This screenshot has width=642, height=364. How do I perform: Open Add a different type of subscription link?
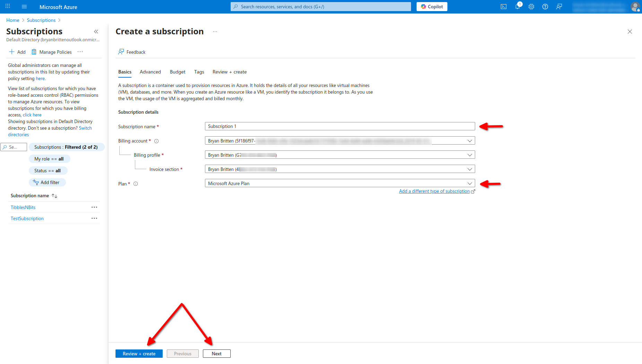click(434, 191)
